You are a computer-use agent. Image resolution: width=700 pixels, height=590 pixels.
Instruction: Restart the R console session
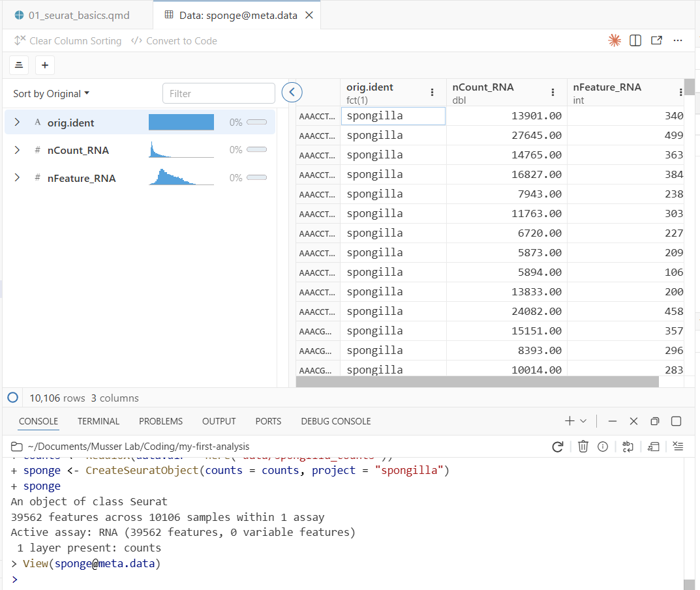(x=557, y=447)
